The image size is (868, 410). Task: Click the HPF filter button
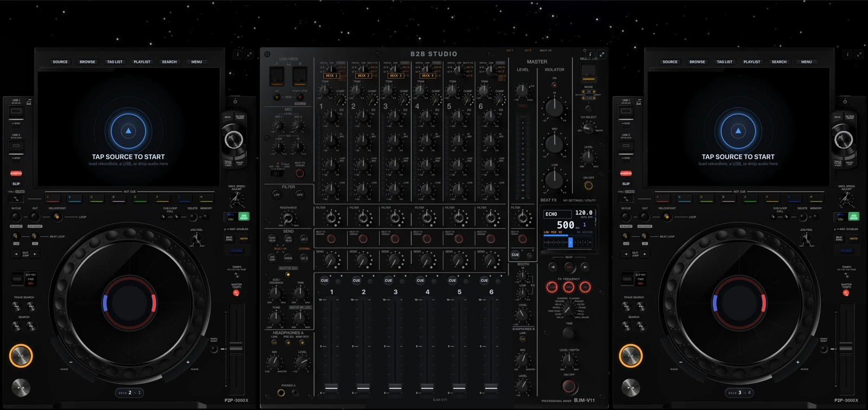(x=299, y=195)
